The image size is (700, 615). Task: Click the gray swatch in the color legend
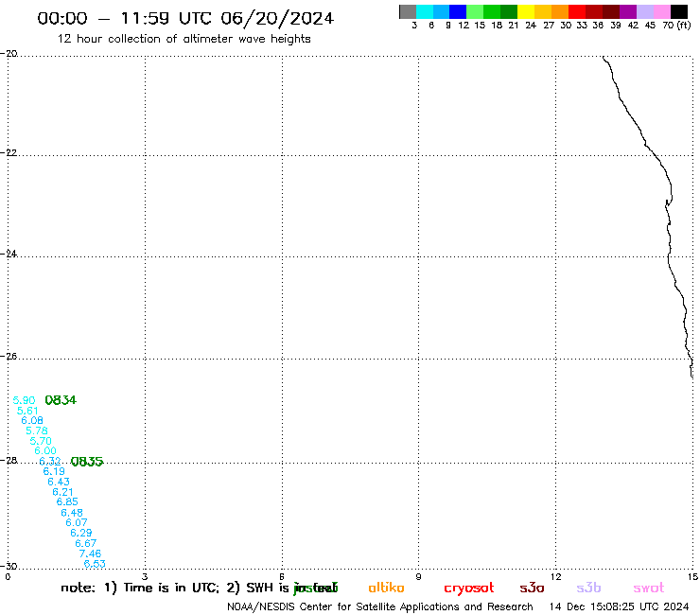(408, 11)
